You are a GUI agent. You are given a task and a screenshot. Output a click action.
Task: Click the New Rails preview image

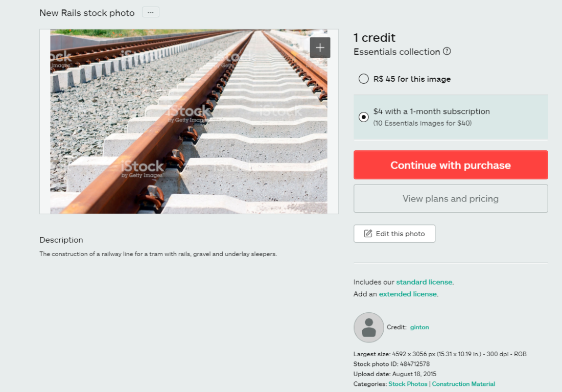click(x=189, y=122)
